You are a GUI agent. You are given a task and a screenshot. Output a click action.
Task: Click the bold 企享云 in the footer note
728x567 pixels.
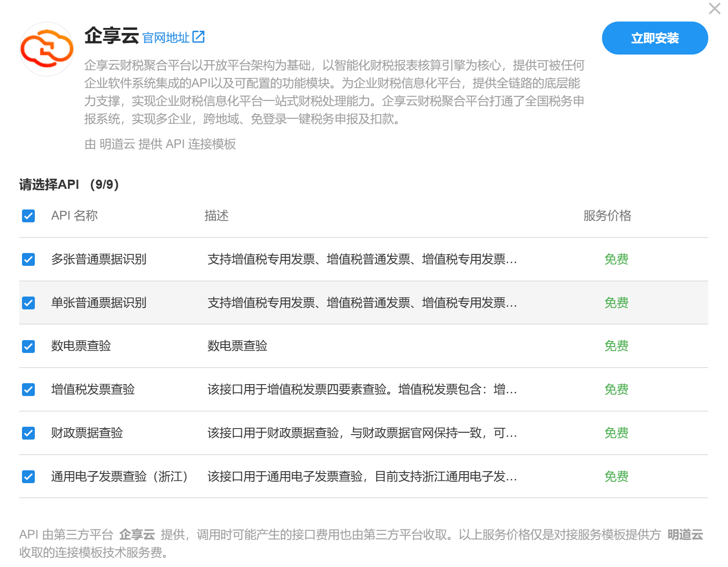pos(137,534)
